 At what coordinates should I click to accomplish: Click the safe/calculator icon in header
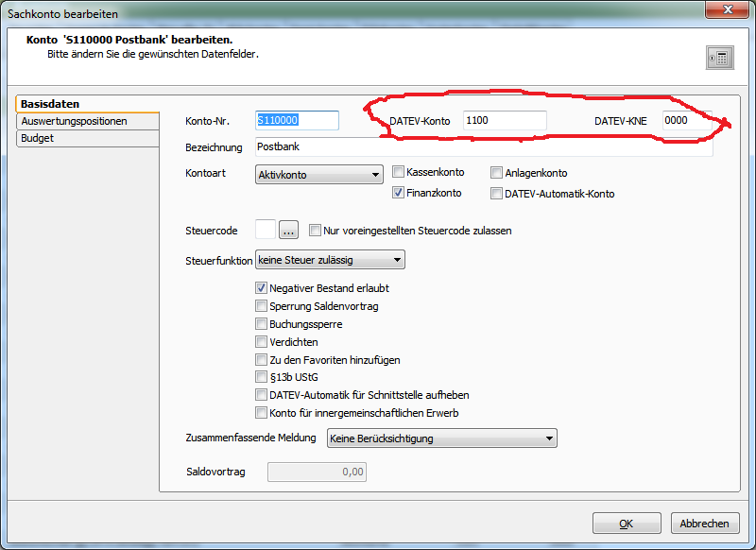[718, 59]
